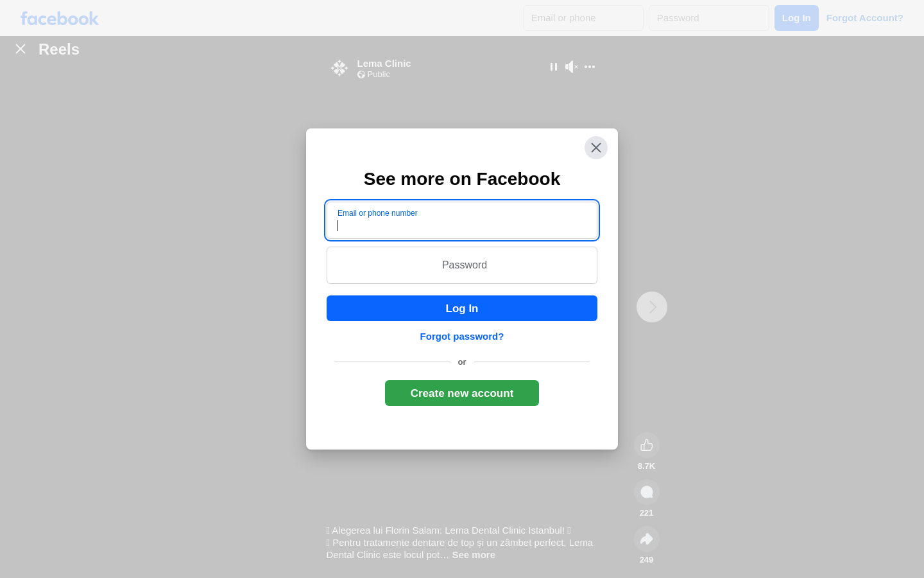The image size is (924, 578).
Task: Like the reel with thumbs up icon
Action: click(x=647, y=445)
